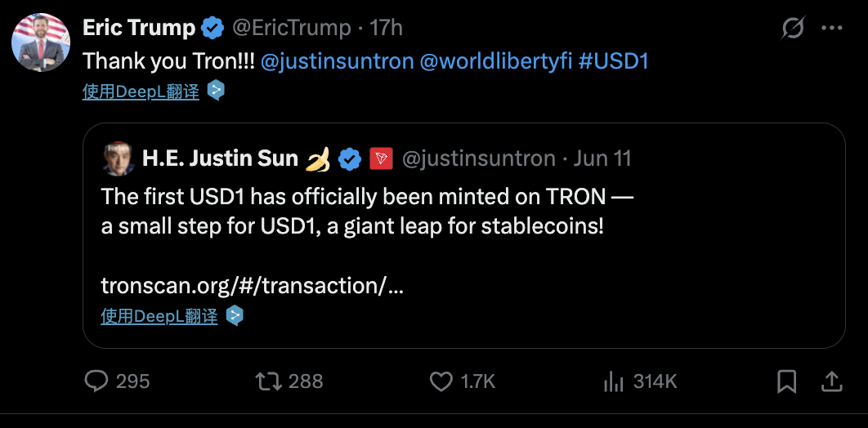This screenshot has height=428, width=868.
Task: Repost this tweet via retweet icon
Action: coord(268,381)
